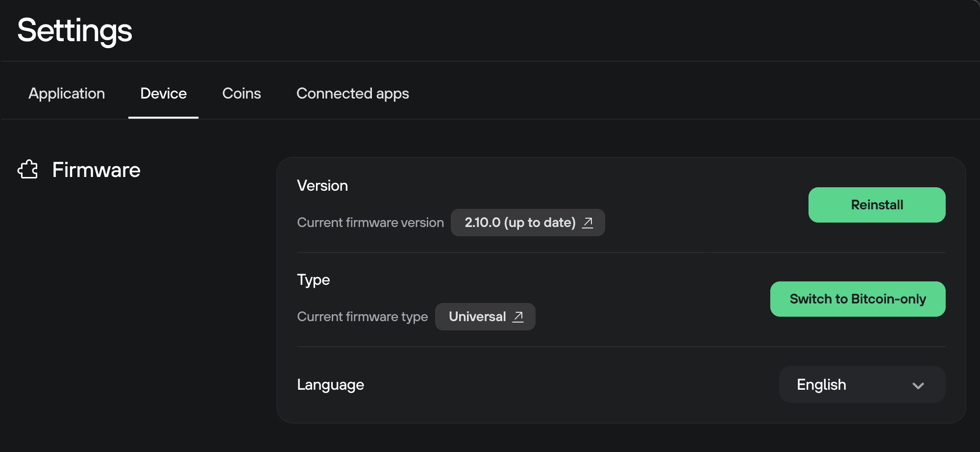Click the Firmware puzzle piece icon
The image size is (980, 452).
(28, 169)
